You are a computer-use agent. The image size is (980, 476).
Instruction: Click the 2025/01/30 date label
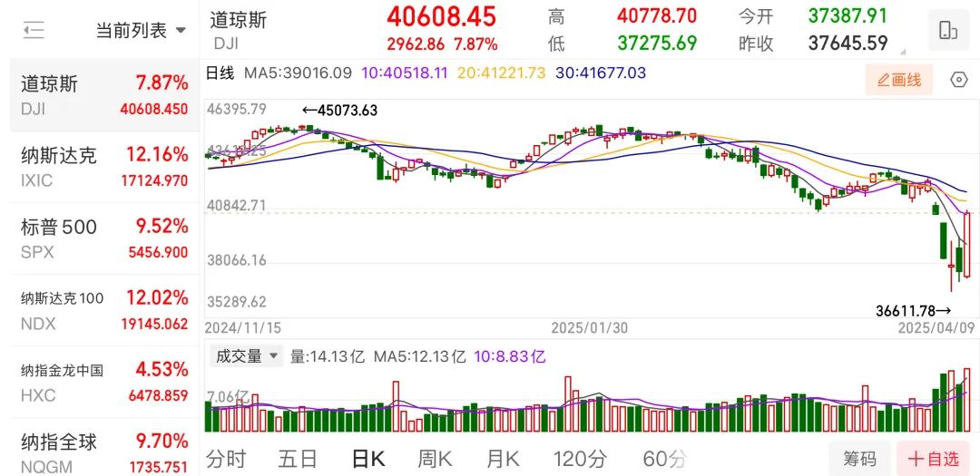point(590,328)
